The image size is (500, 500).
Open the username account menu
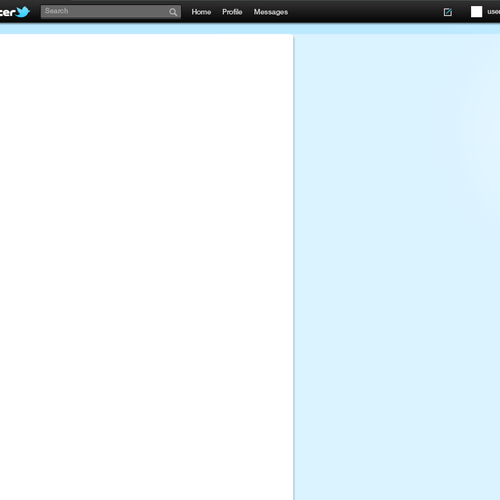pos(493,12)
